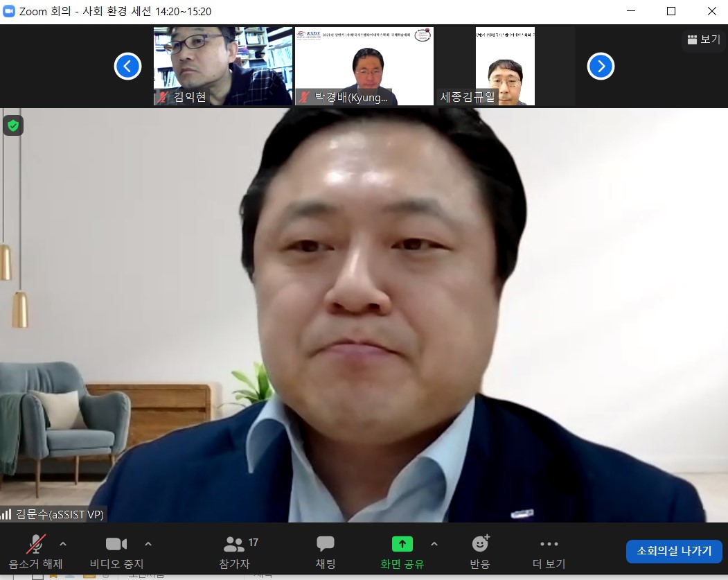Image resolution: width=728 pixels, height=580 pixels.
Task: Click connection signal bars next to 김문수
Action: pos(7,514)
